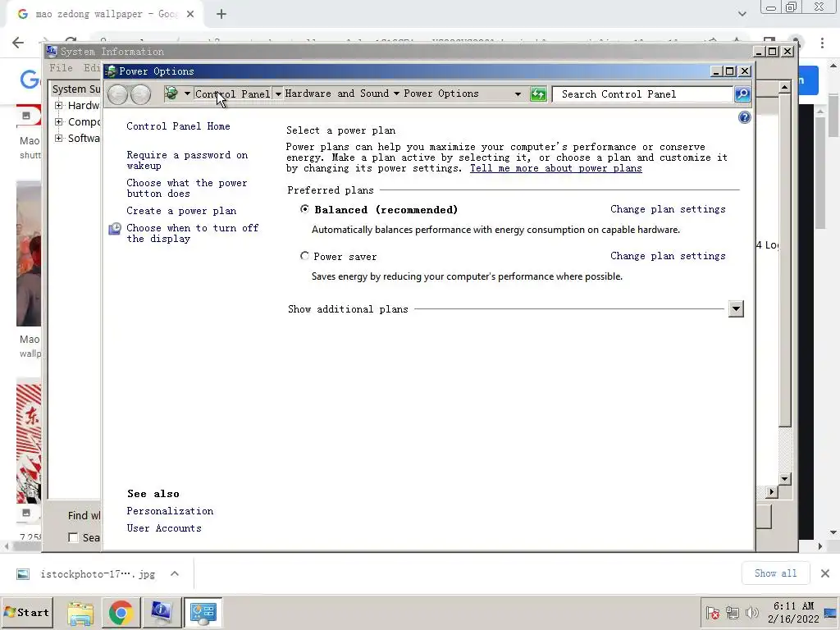Open dropdown arrow after Control Panel breadcrumb
Viewport: 840px width, 630px height.
click(278, 94)
